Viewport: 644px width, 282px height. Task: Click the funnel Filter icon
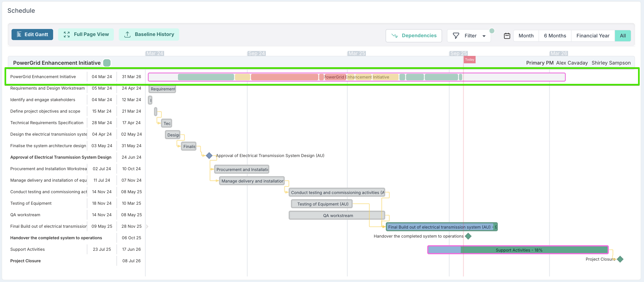[456, 36]
